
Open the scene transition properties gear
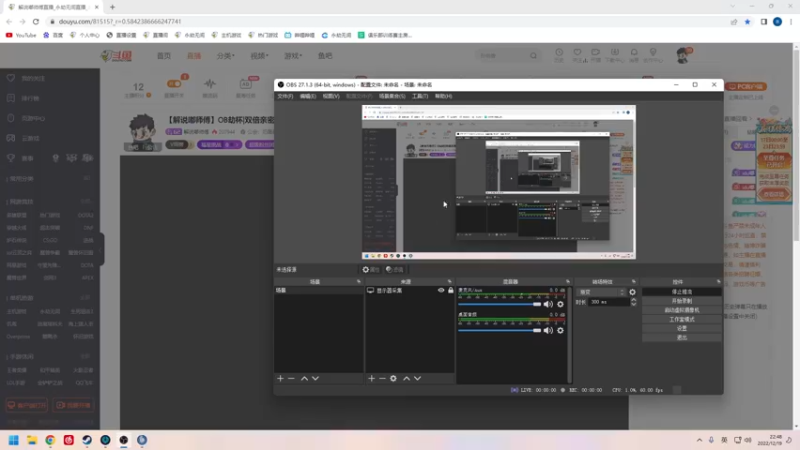coord(633,292)
